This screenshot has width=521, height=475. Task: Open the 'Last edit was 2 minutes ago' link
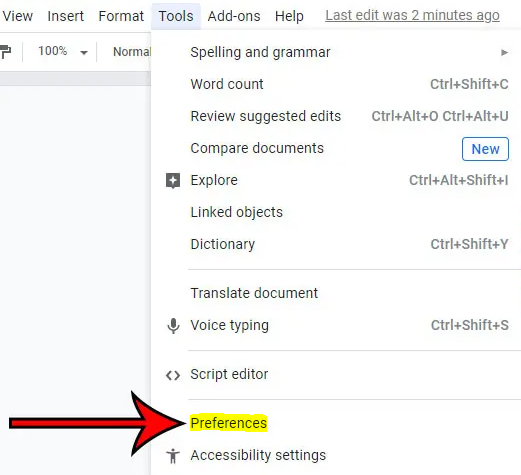pyautogui.click(x=412, y=15)
